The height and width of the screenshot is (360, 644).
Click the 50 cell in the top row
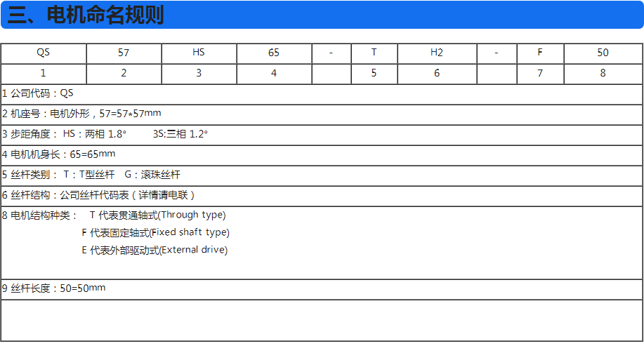(603, 53)
